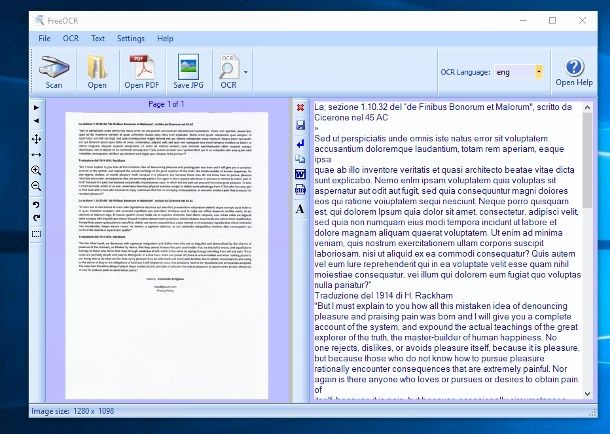The width and height of the screenshot is (610, 434).
Task: Click the blue return-arrow line breaks icon
Action: 300,144
